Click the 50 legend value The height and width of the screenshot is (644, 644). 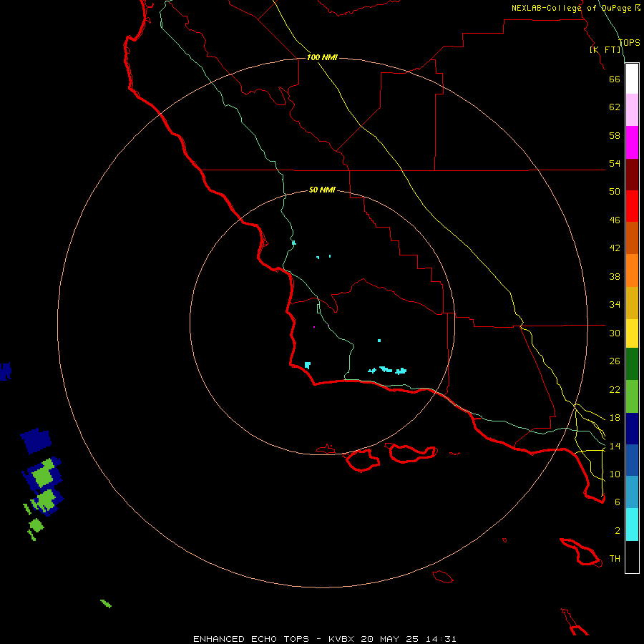(x=615, y=192)
